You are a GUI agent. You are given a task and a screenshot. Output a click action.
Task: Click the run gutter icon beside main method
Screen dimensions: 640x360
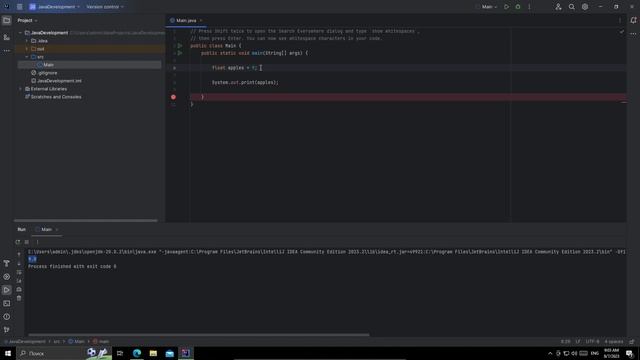click(180, 53)
